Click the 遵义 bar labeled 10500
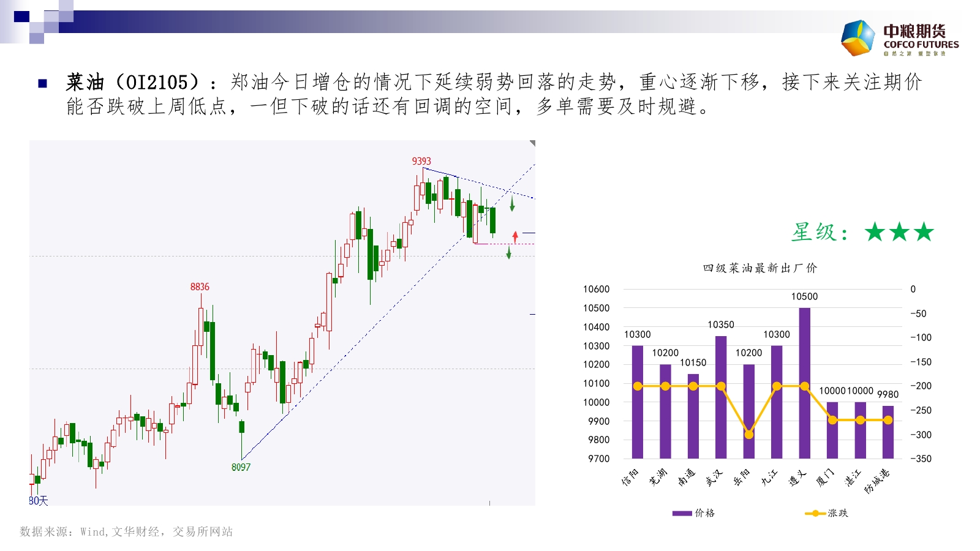 coord(804,383)
